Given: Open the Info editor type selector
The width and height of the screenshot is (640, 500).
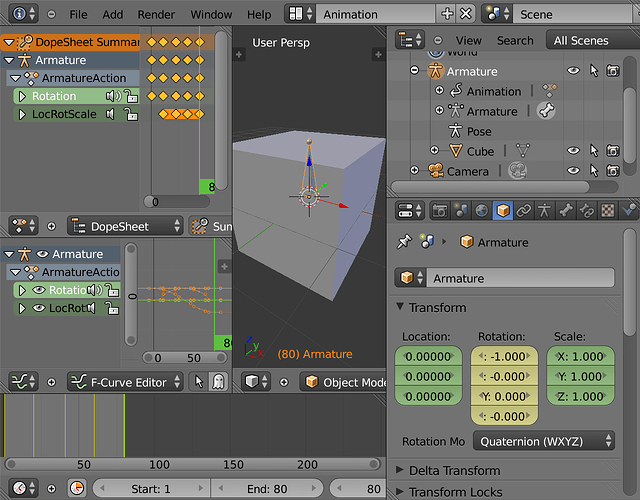Looking at the screenshot, I should coord(23,14).
